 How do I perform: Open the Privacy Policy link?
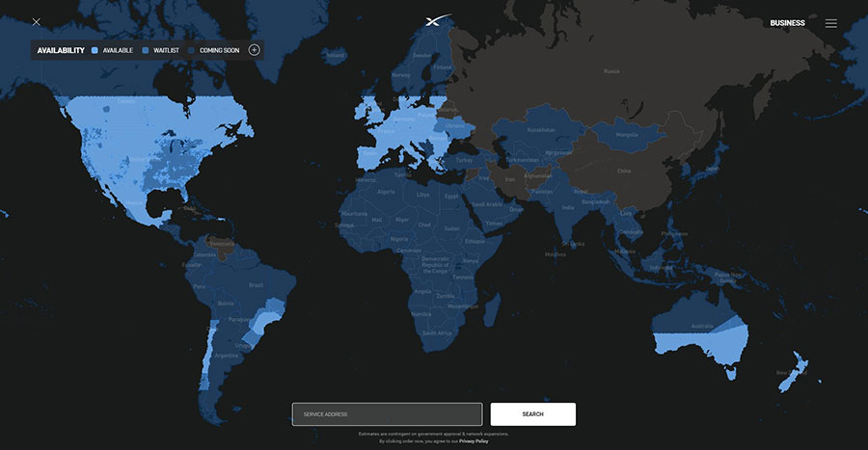coord(474,440)
